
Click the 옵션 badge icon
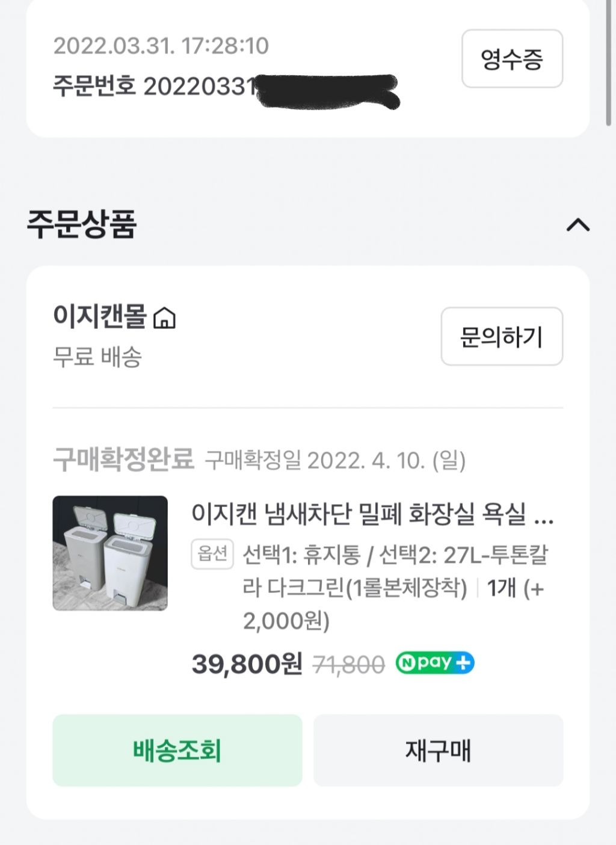pos(212,554)
